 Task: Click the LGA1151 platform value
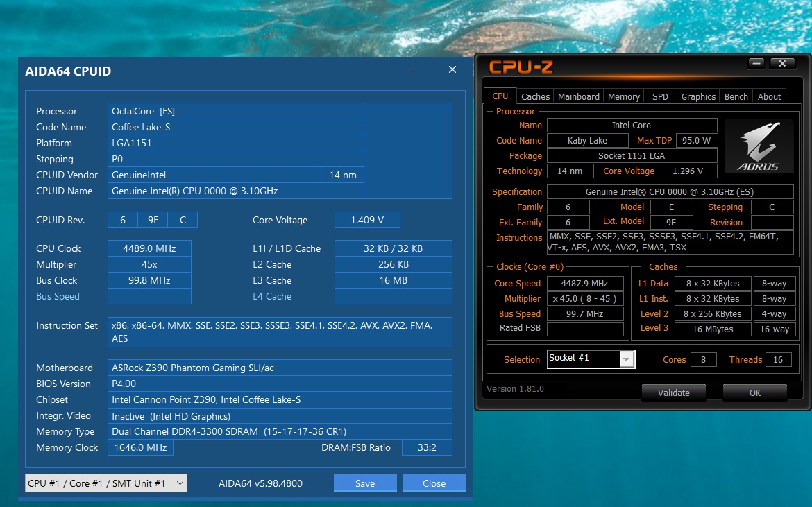(x=236, y=143)
